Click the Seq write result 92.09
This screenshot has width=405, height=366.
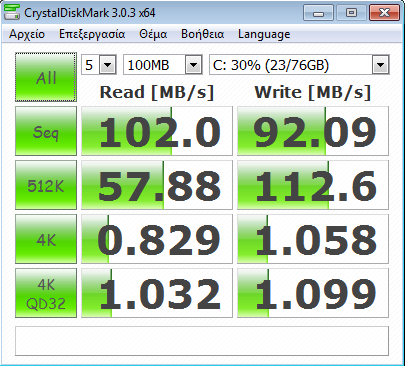[313, 131]
